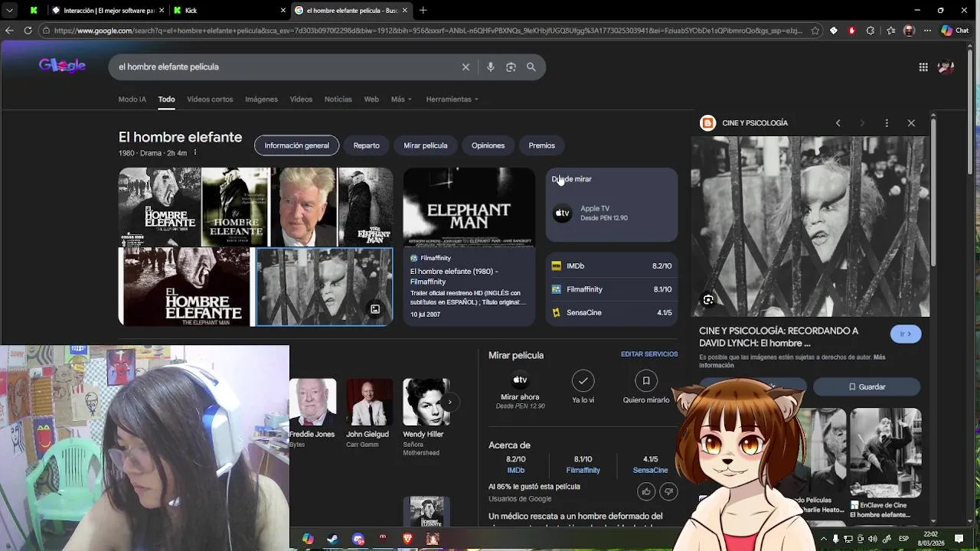
Task: Open the Filmaffinity 8.1/10 rating row
Action: pos(611,289)
